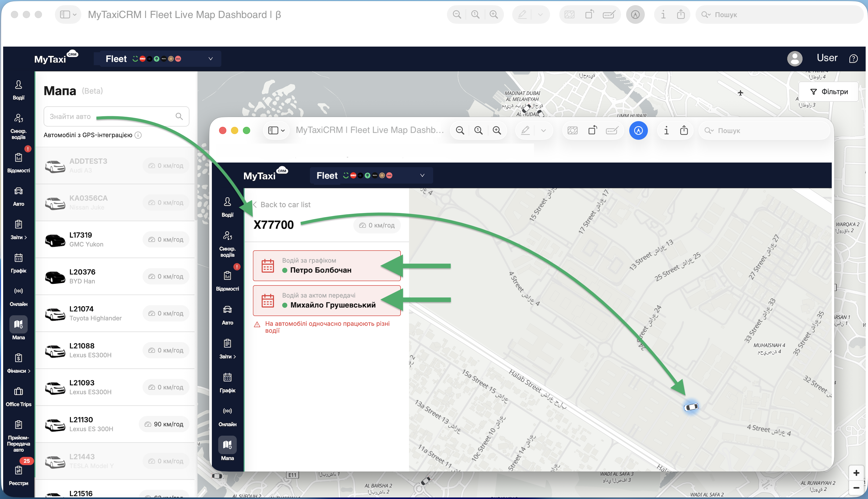
Task: Open Водії in inner window sidebar
Action: [227, 207]
